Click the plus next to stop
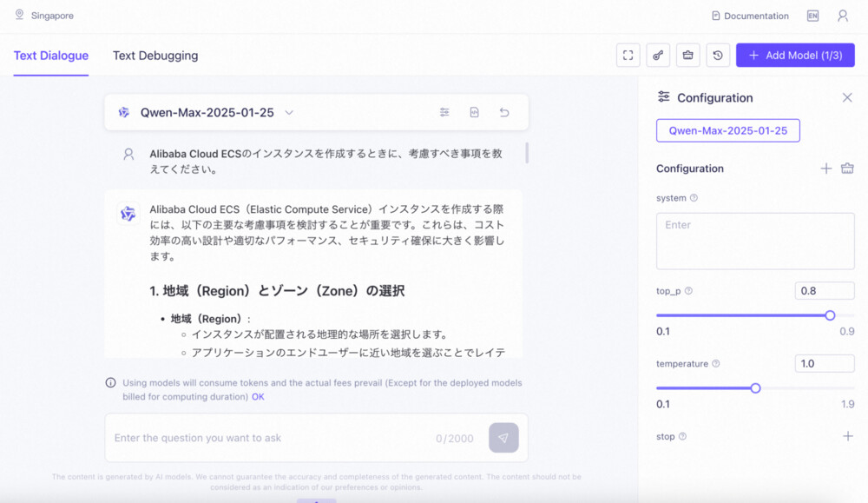The width and height of the screenshot is (868, 503). point(848,436)
